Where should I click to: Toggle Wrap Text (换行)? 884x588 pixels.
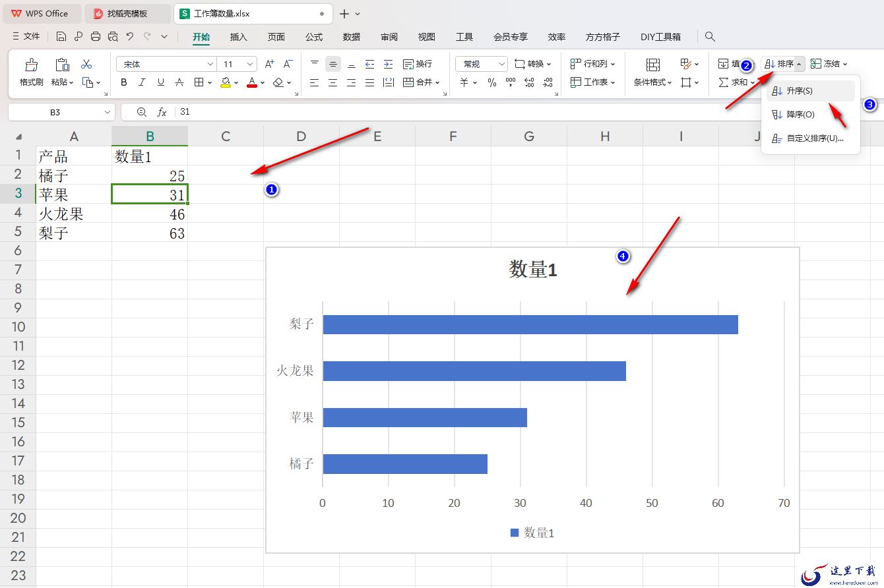[x=418, y=64]
